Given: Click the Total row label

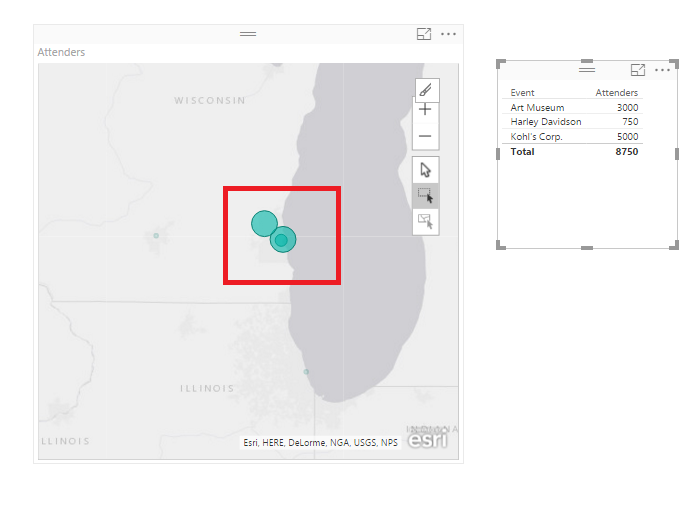Looking at the screenshot, I should point(522,152).
